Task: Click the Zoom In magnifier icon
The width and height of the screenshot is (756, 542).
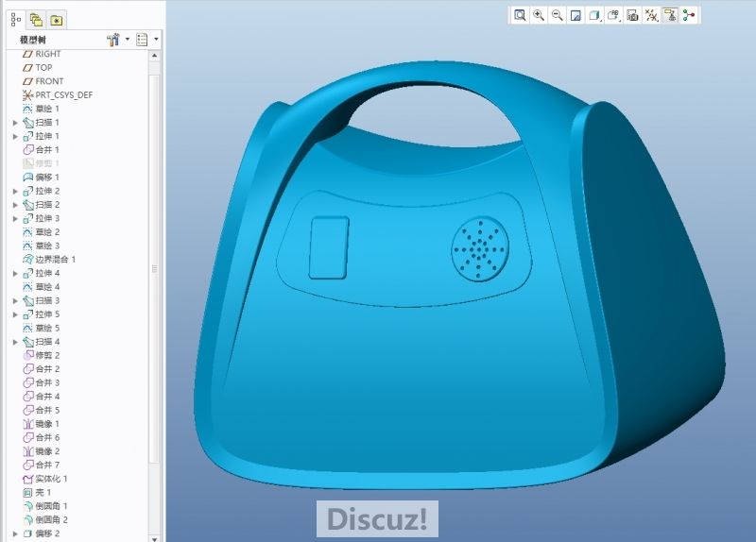Action: click(x=539, y=15)
